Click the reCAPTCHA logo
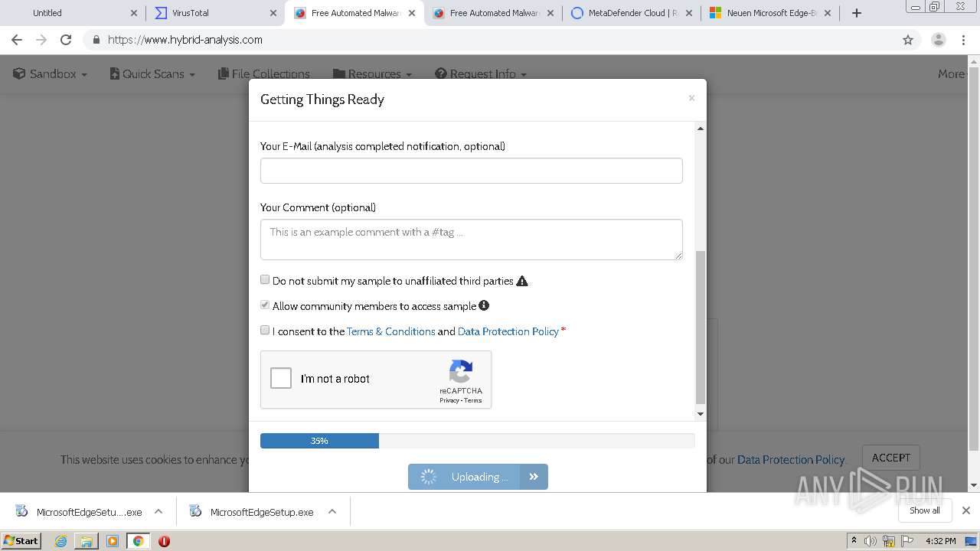The image size is (980, 551). 461,372
